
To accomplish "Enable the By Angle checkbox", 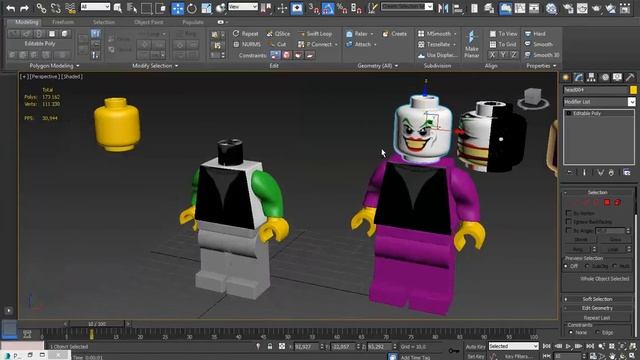I will tap(569, 231).
